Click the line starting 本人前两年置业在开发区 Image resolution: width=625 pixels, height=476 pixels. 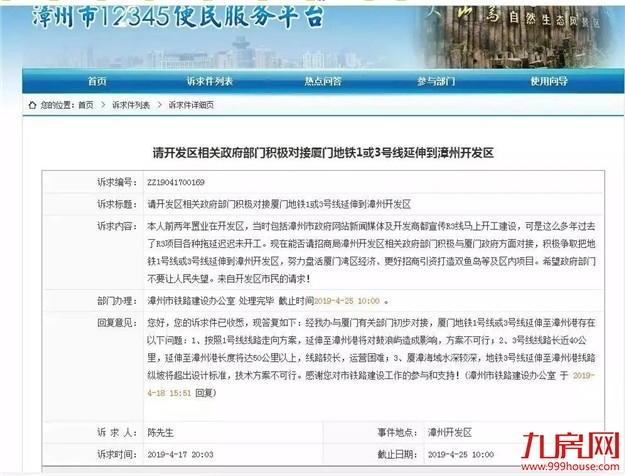(x=371, y=226)
